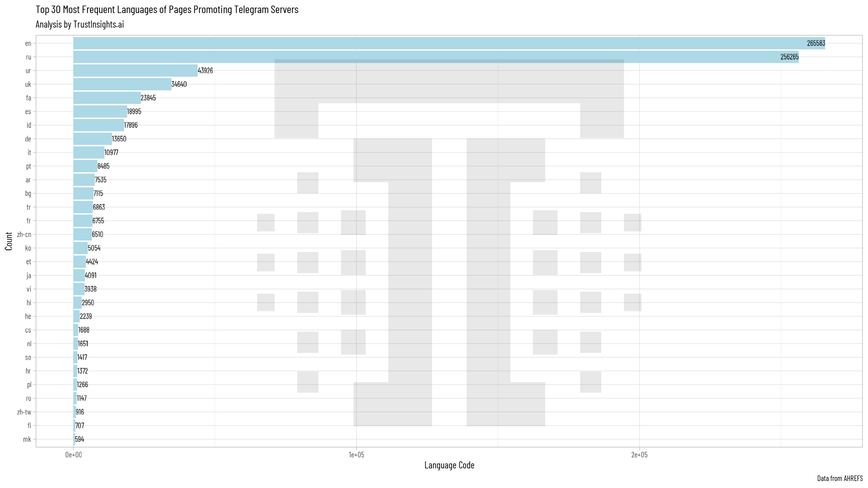Click the value label 1266

(x=82, y=385)
